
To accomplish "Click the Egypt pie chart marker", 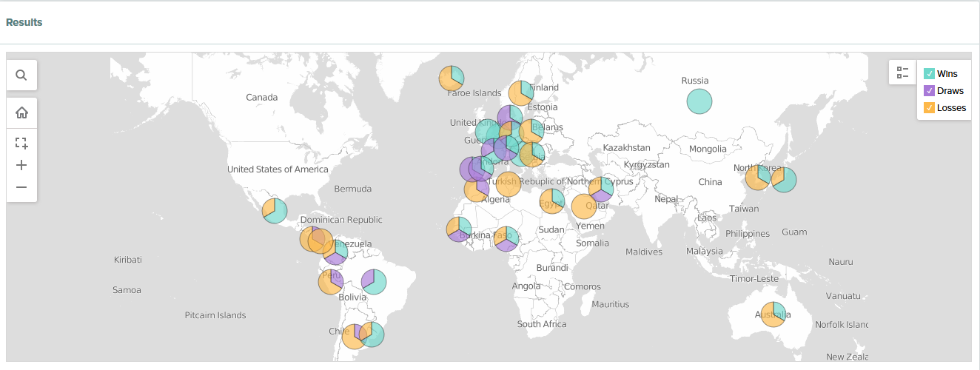I will click(552, 201).
